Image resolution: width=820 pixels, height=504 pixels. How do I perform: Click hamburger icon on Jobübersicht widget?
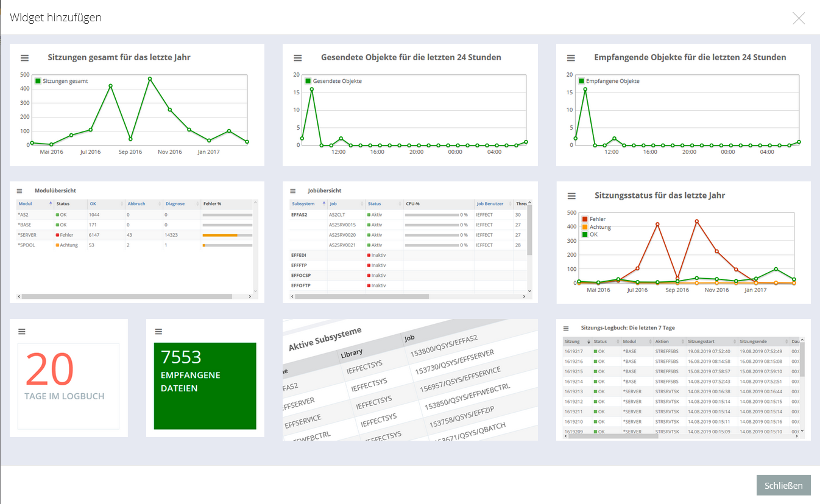click(x=293, y=191)
